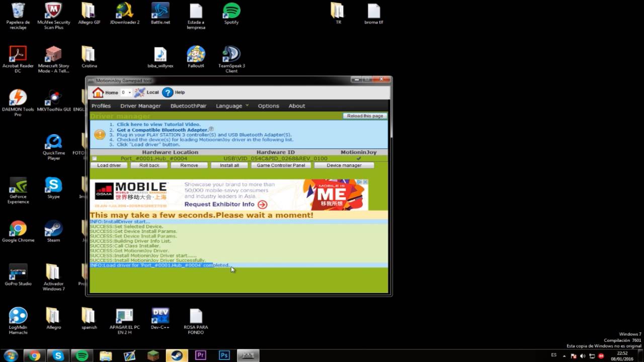This screenshot has height=362, width=644.
Task: Open the About menu
Action: click(x=297, y=106)
